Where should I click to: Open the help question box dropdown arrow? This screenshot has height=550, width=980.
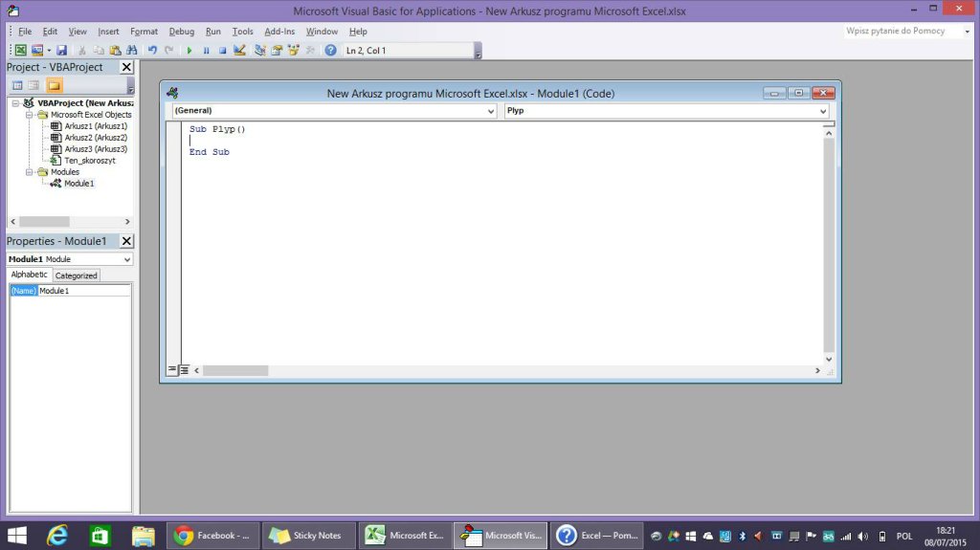coord(967,32)
